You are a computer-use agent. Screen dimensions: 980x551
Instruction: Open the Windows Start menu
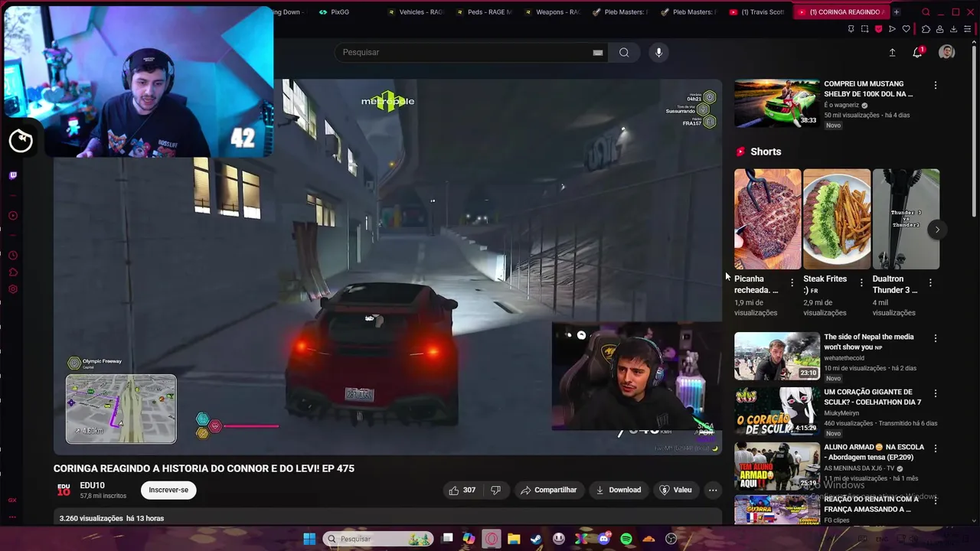click(309, 539)
